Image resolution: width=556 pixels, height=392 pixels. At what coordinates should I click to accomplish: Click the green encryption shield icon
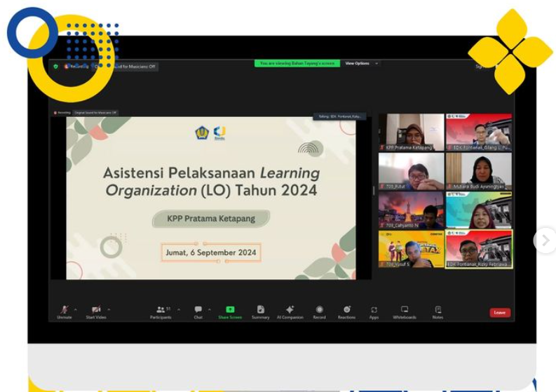(55, 67)
